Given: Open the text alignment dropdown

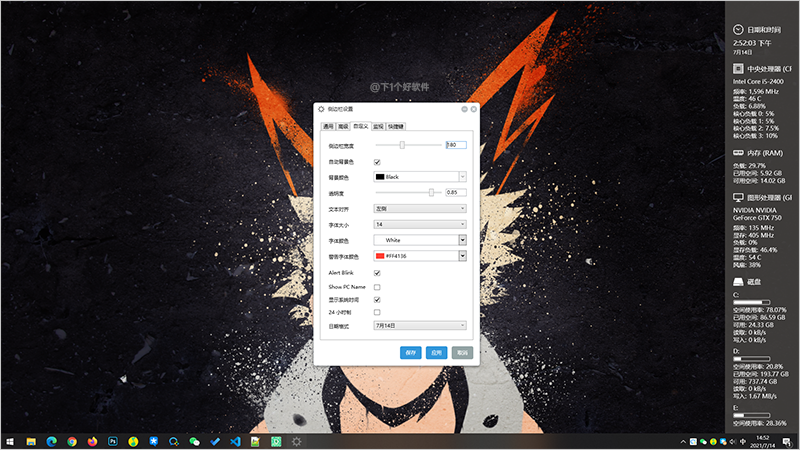Looking at the screenshot, I should [x=420, y=209].
